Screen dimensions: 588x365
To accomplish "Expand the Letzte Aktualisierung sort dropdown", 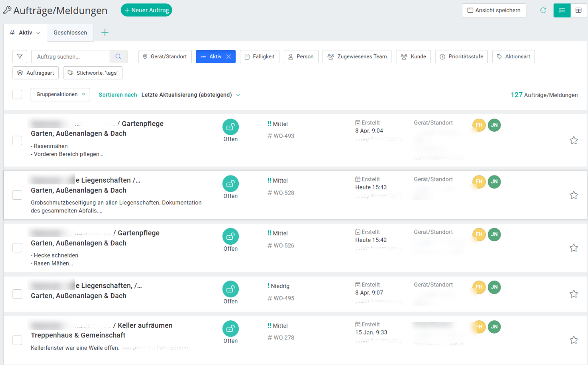I will coord(238,95).
